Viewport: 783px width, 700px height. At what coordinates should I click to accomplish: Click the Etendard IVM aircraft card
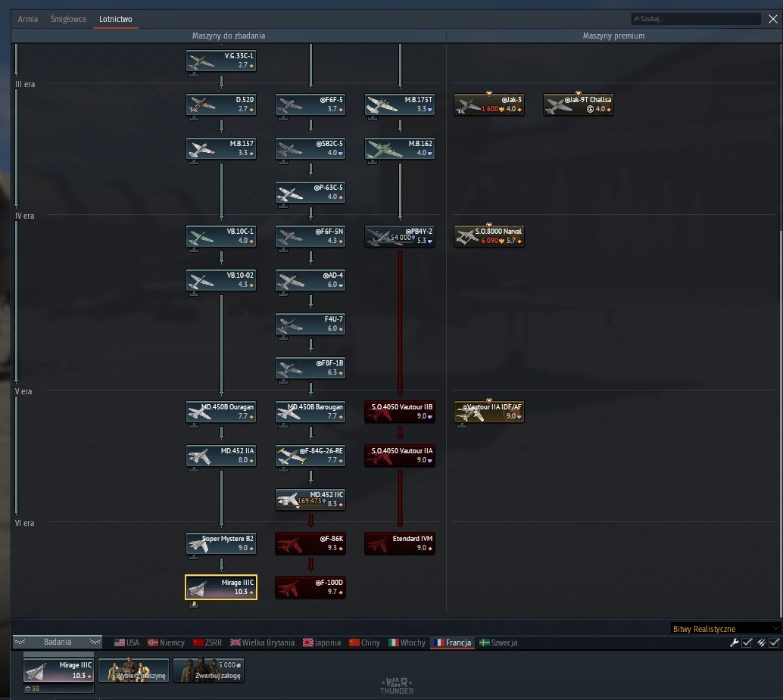point(400,543)
